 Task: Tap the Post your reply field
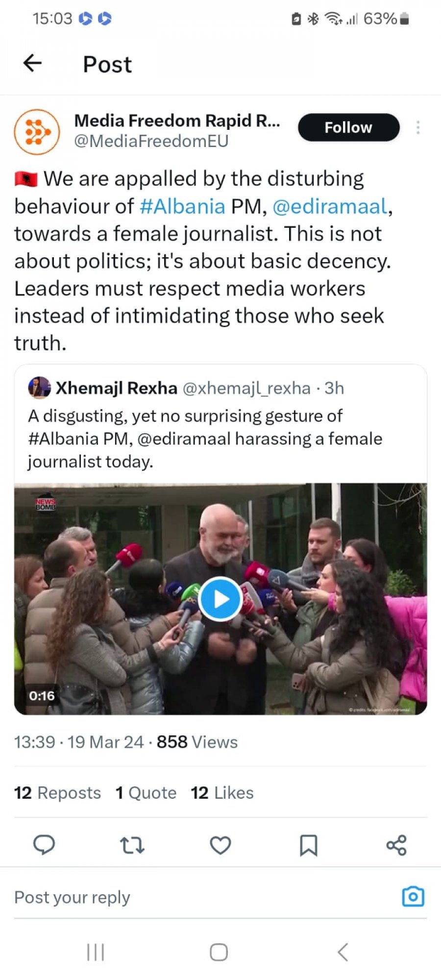tap(206, 897)
